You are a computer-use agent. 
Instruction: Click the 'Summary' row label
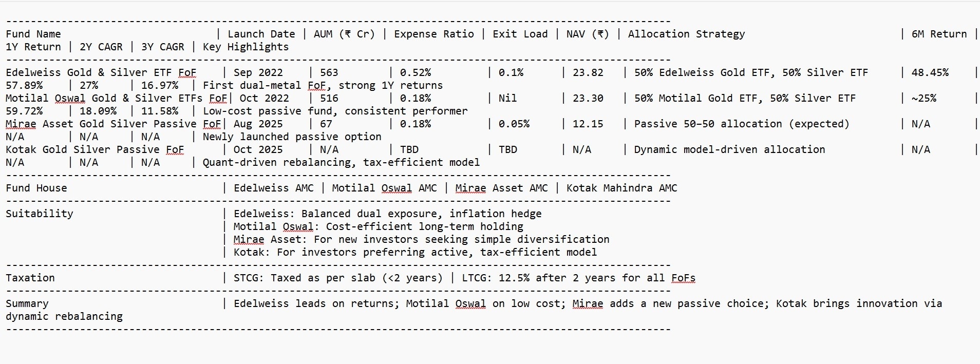pyautogui.click(x=27, y=303)
